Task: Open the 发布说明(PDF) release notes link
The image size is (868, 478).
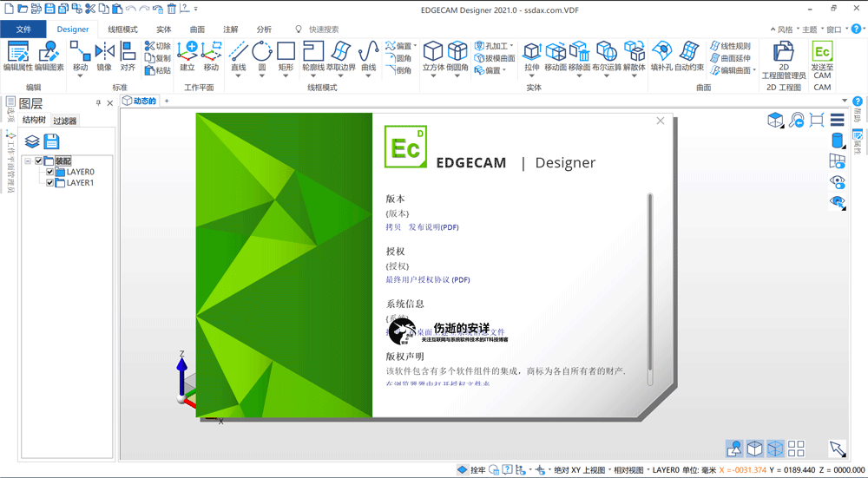Action: click(x=433, y=226)
